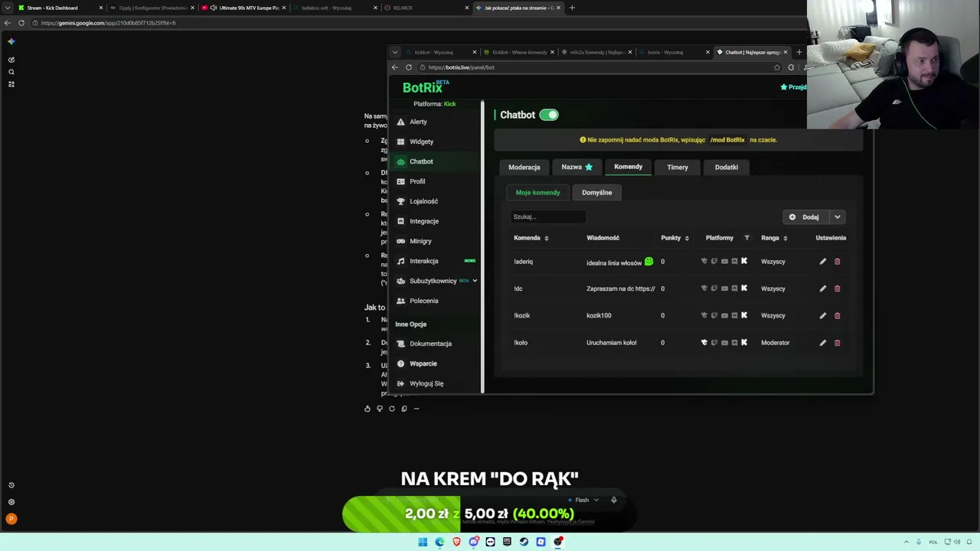Open Interakcja in the sidebar
The width and height of the screenshot is (980, 551).
click(424, 261)
